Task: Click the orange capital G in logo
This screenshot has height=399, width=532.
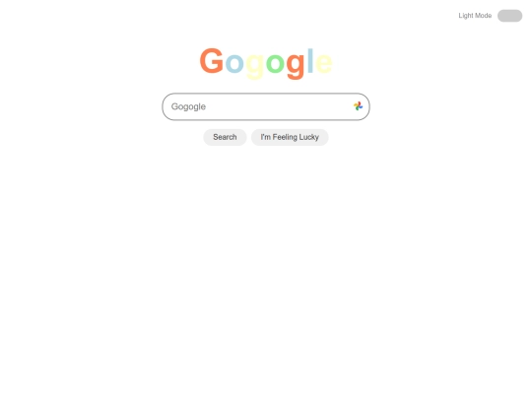Action: pyautogui.click(x=212, y=61)
